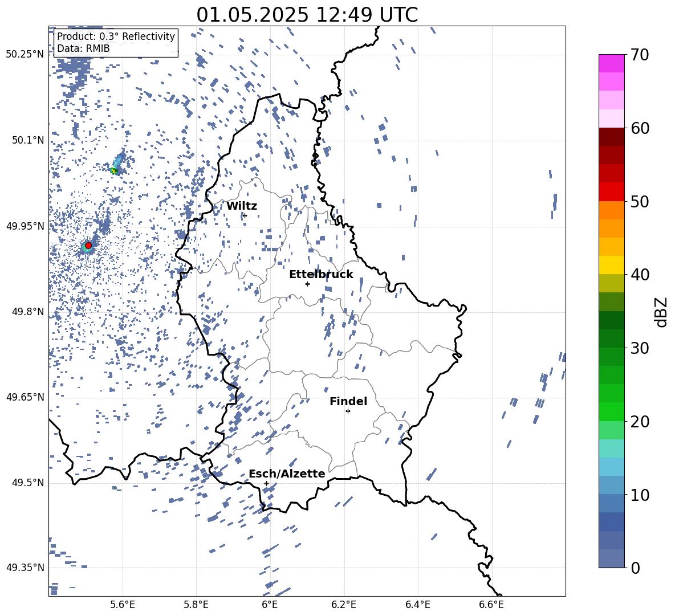Click the 6.6°E longitude label

491,605
